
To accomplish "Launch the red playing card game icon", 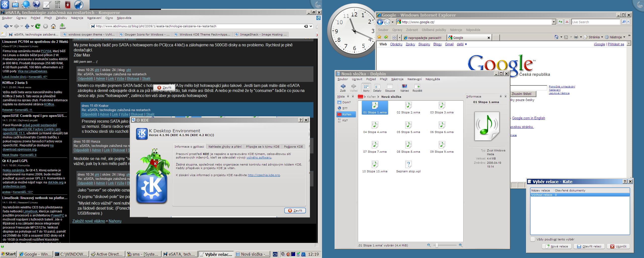I will click(x=68, y=5).
